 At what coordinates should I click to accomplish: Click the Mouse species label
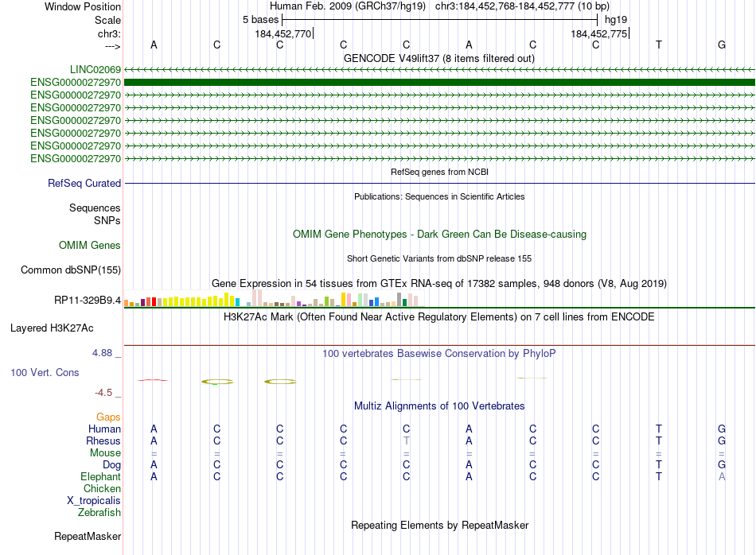pyautogui.click(x=105, y=453)
